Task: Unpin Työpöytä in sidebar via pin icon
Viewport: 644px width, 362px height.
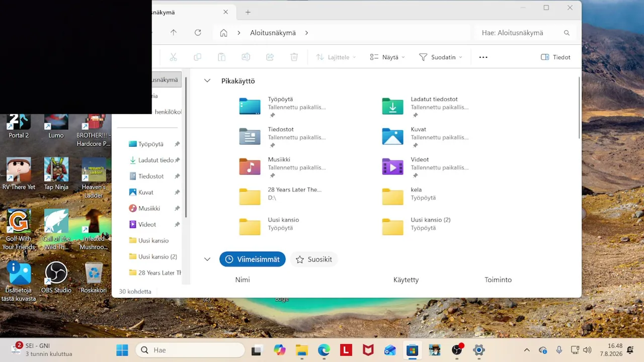Action: (x=177, y=144)
